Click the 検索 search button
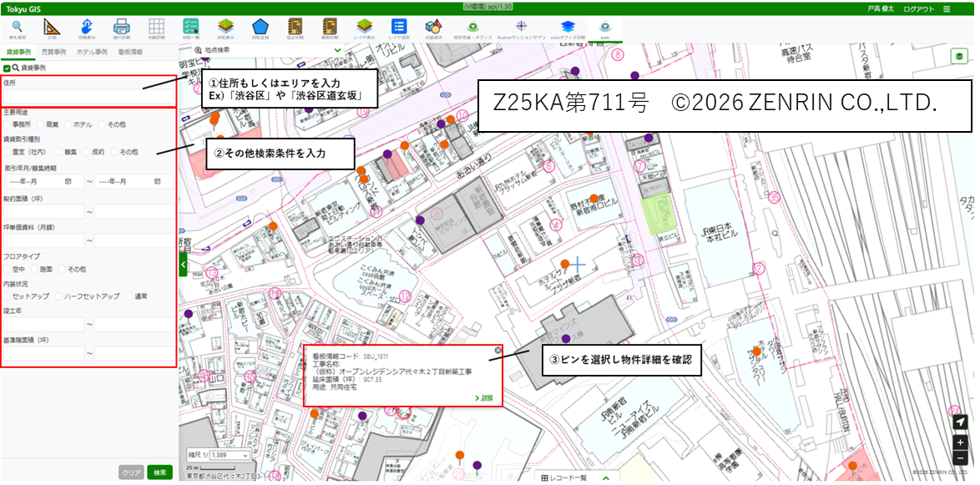 coord(160,472)
